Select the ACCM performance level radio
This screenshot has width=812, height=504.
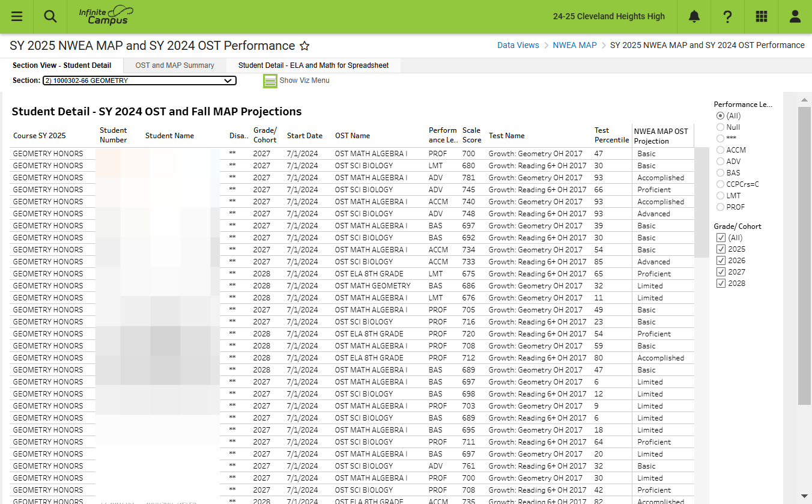(x=720, y=150)
